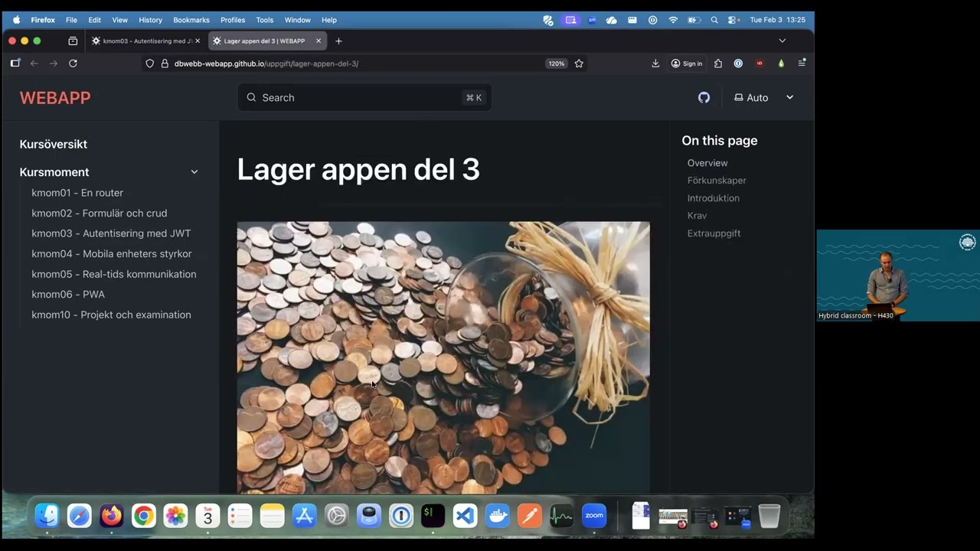Open kmom01 - En router

pyautogui.click(x=77, y=193)
